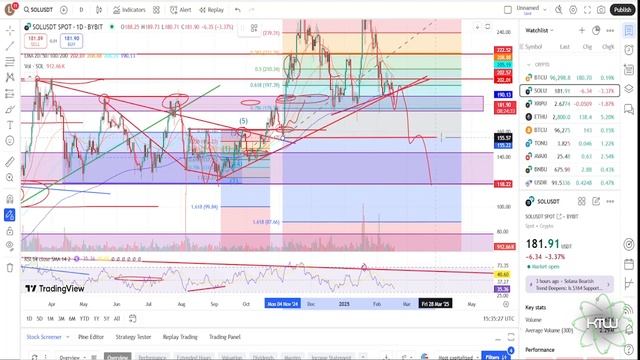640x360 pixels.
Task: Click the SELL price button 181.89
Action: pos(36,40)
